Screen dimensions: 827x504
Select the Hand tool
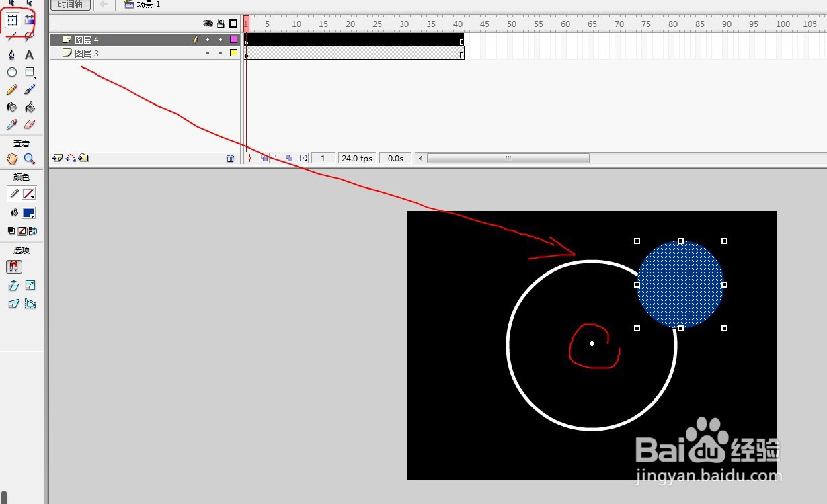(12, 159)
